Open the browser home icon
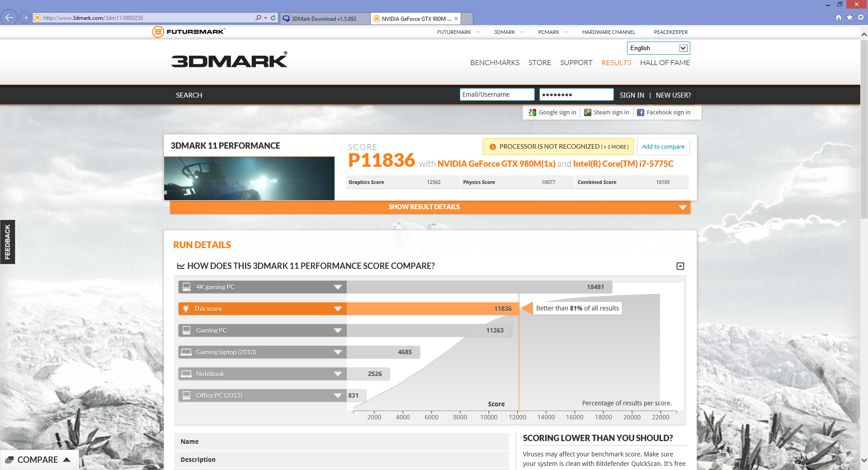 pos(839,17)
